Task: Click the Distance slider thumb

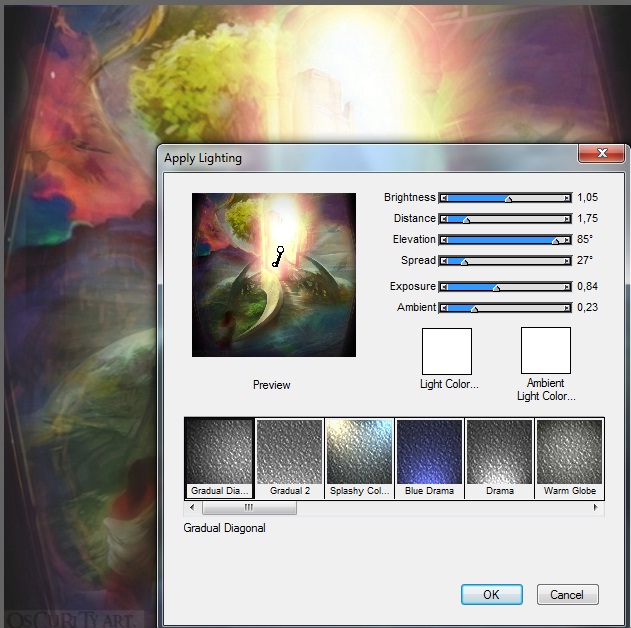Action: (466, 220)
